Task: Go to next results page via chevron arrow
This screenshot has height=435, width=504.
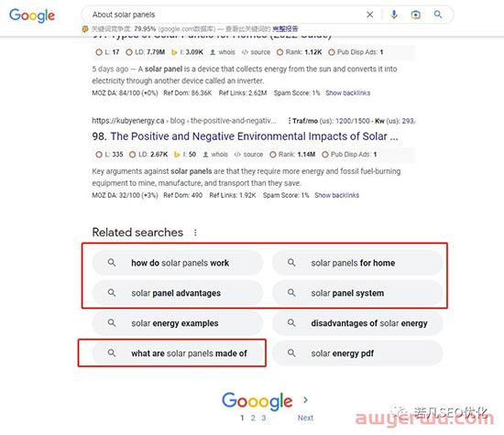Action: pos(305,400)
